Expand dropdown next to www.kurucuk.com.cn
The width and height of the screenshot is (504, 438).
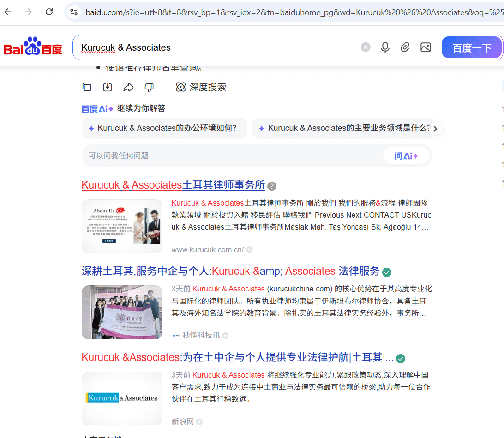pos(250,250)
